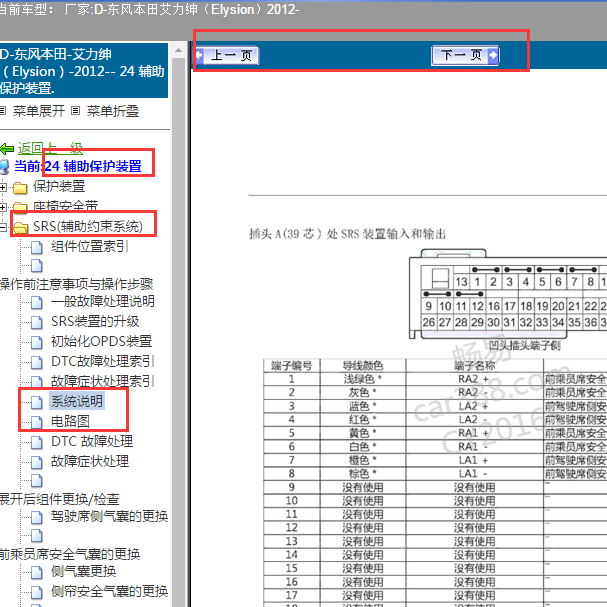Collapse the SRS(辅助约束系统) tree node
Image resolution: width=607 pixels, height=607 pixels.
click(4, 226)
